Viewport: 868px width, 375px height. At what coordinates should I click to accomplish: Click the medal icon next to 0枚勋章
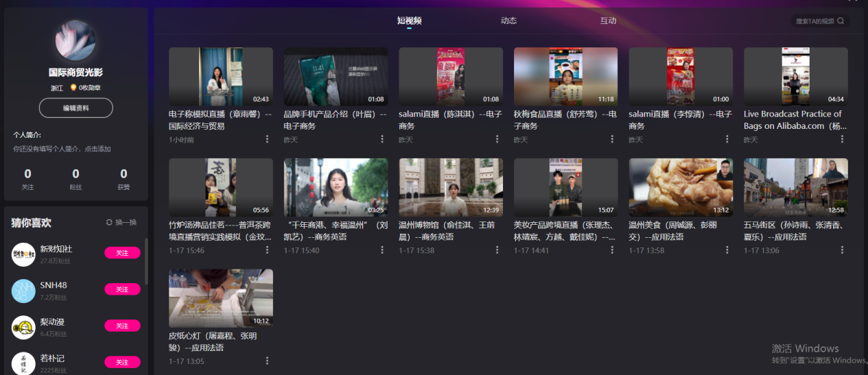73,88
